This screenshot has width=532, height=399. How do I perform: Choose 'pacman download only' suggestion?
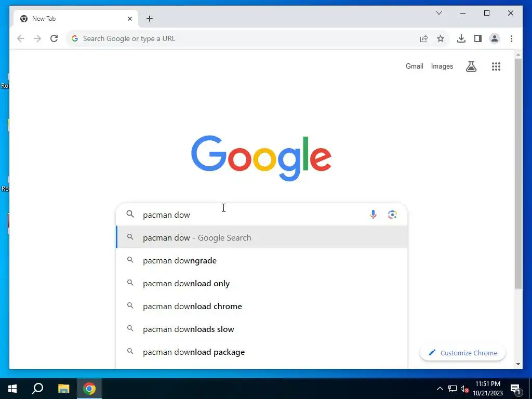[262, 283]
